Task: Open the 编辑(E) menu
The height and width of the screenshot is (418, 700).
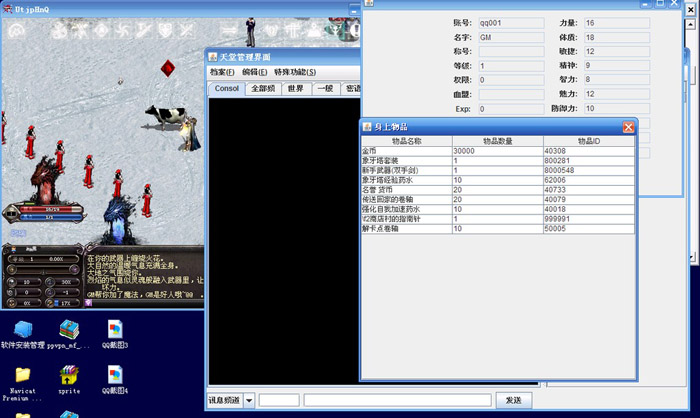Action: point(255,72)
